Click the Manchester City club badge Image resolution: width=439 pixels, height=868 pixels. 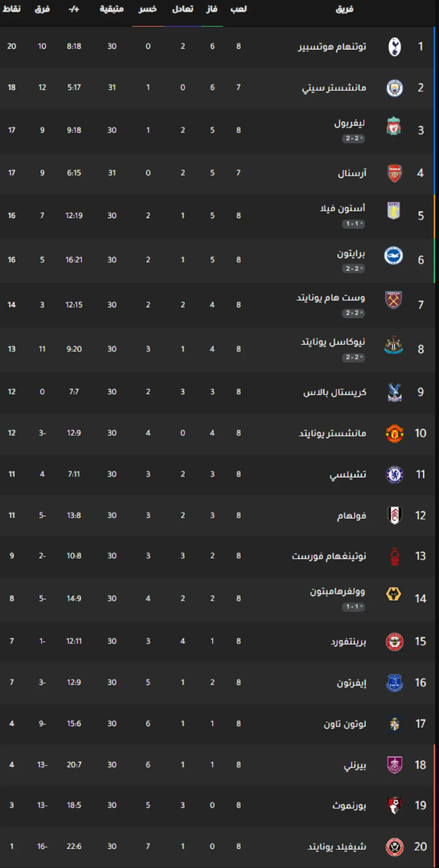[x=394, y=88]
